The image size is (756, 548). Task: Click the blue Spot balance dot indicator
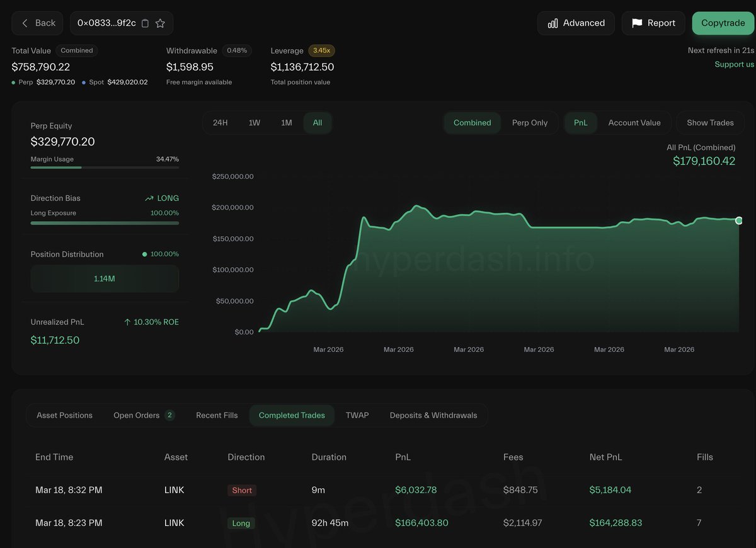[x=83, y=81]
